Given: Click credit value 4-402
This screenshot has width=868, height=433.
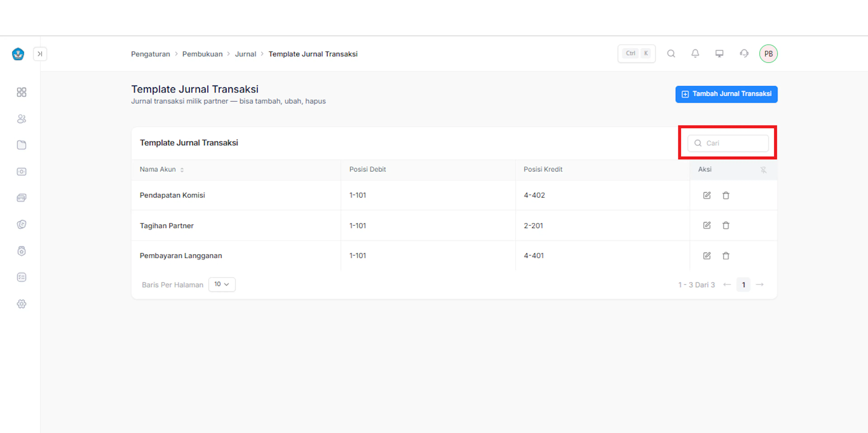Looking at the screenshot, I should (534, 195).
